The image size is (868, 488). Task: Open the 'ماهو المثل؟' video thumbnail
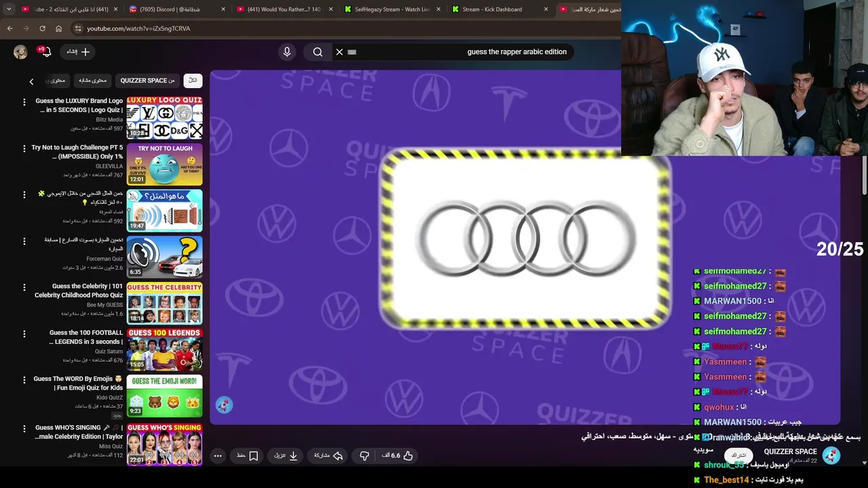(x=164, y=210)
